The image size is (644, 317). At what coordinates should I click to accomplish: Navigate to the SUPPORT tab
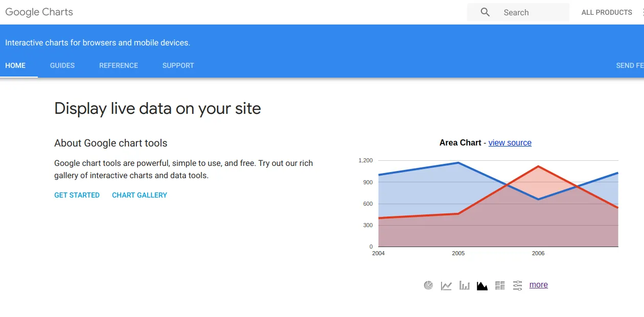point(178,65)
